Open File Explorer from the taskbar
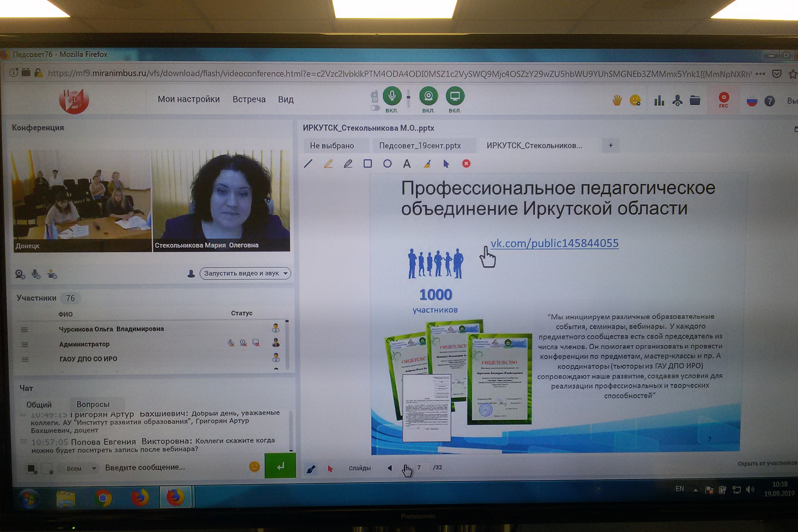The width and height of the screenshot is (798, 532). tap(66, 498)
